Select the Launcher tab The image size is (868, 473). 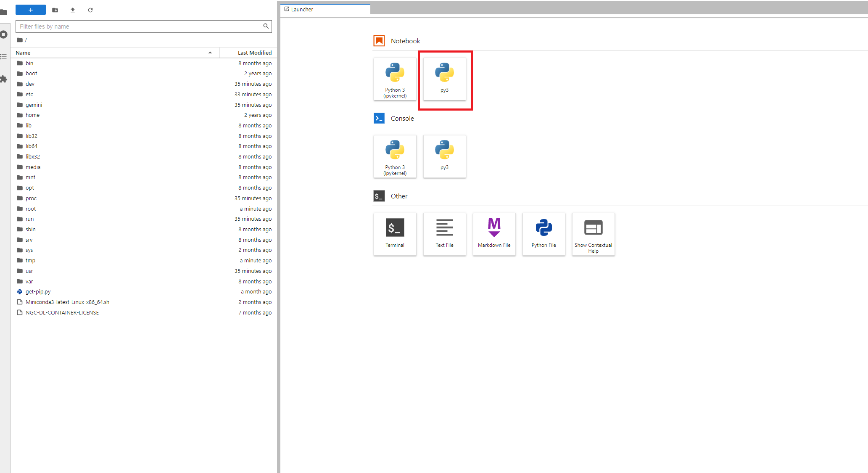325,9
